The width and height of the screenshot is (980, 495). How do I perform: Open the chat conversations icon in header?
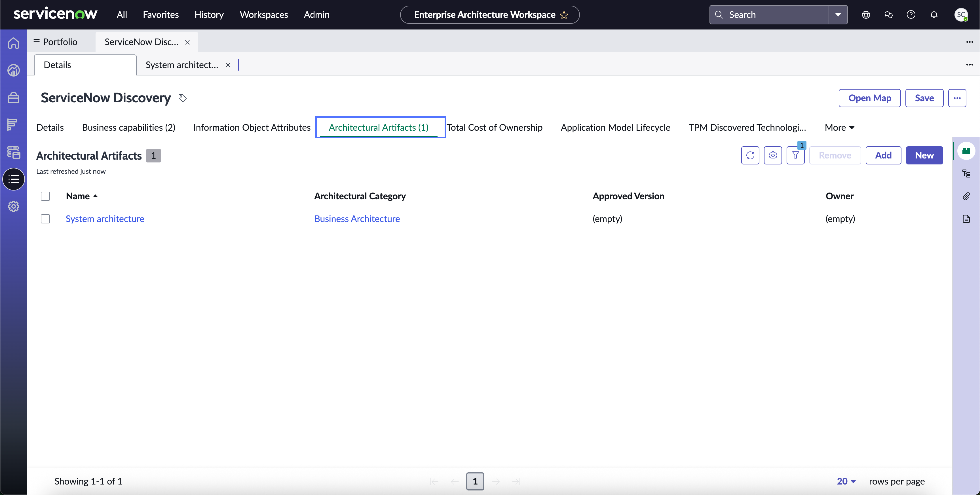coord(888,15)
